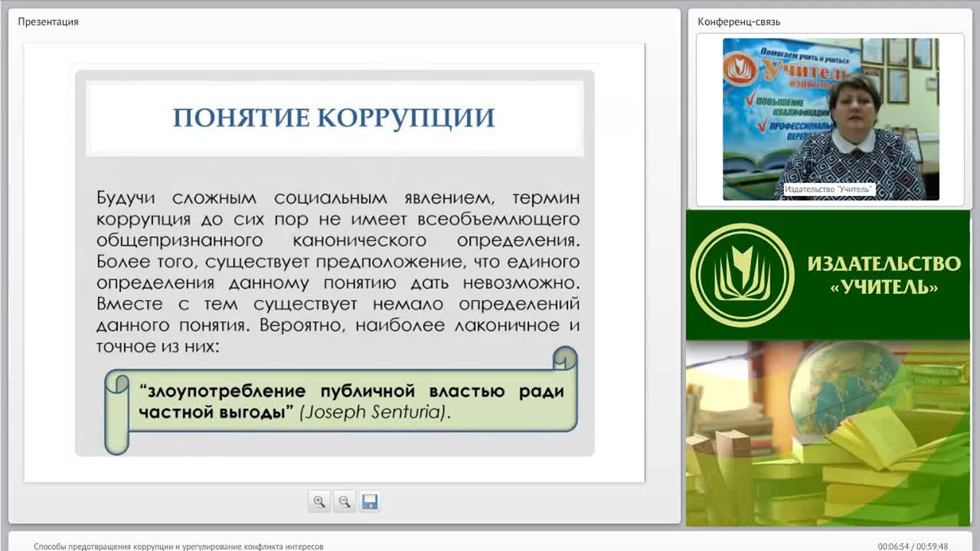Select the Презентация panel title
Image resolution: width=980 pixels, height=551 pixels.
(x=48, y=21)
